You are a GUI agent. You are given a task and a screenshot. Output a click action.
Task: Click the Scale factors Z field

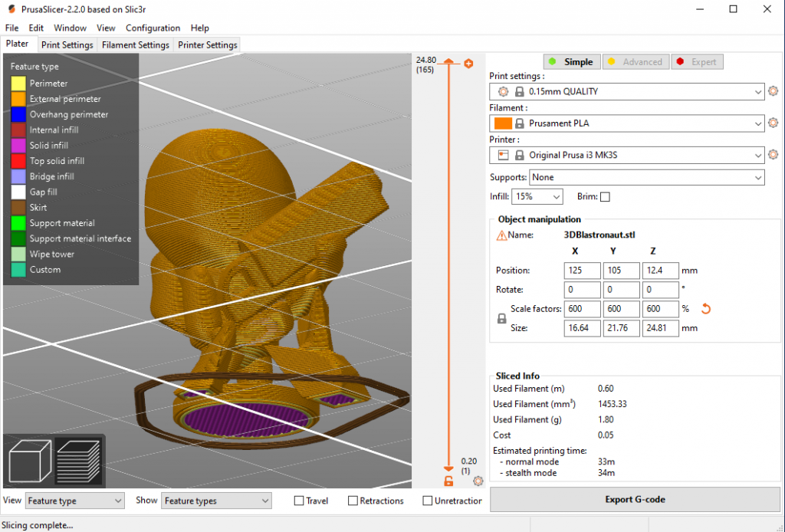click(x=660, y=309)
